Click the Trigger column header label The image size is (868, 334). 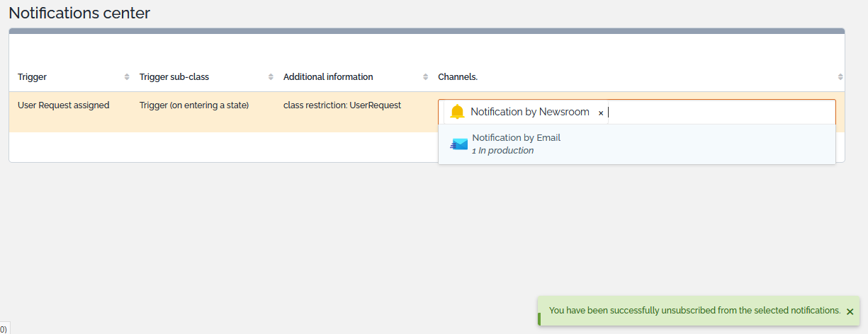point(32,76)
